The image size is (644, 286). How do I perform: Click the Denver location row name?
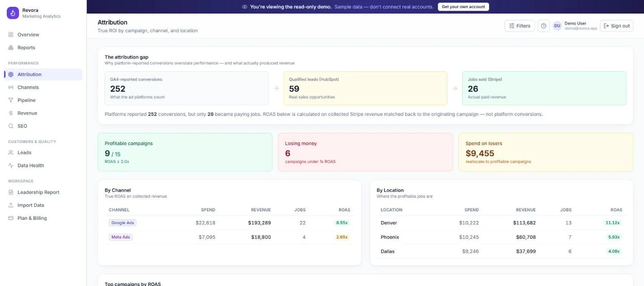tap(389, 223)
